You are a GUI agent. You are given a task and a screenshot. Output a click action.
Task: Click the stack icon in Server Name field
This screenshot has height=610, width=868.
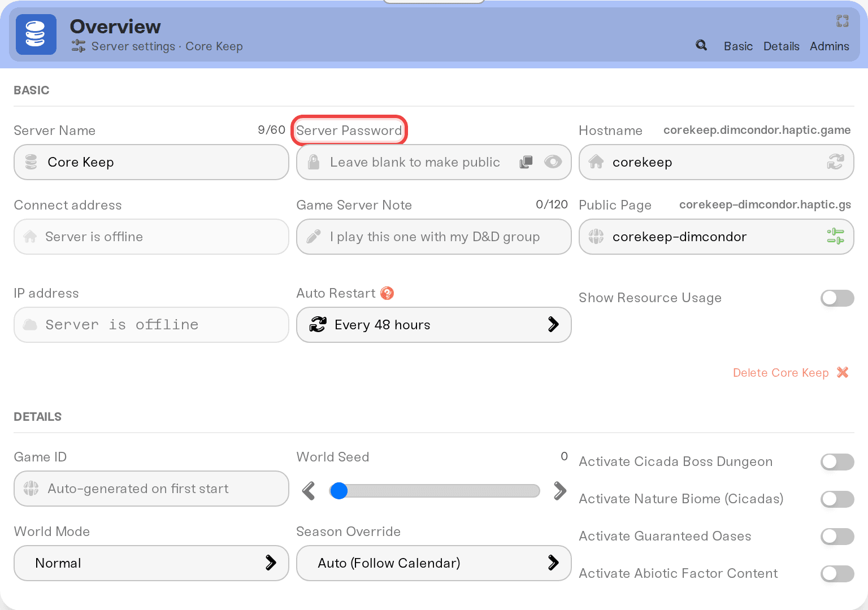point(31,162)
